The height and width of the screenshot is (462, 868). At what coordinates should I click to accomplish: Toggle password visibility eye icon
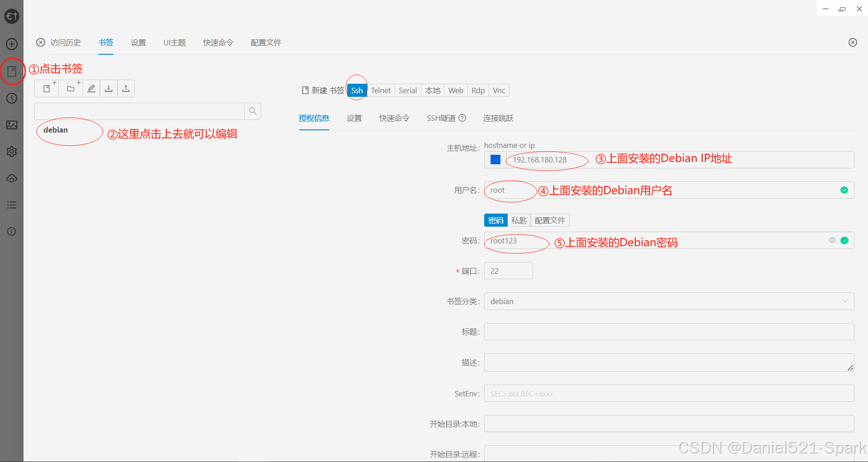coord(832,240)
